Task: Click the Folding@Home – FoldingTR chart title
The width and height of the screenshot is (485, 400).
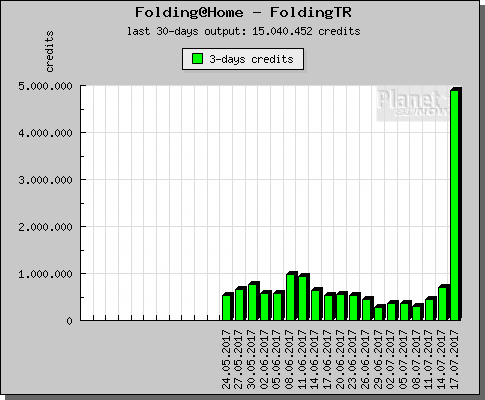Action: 243,13
